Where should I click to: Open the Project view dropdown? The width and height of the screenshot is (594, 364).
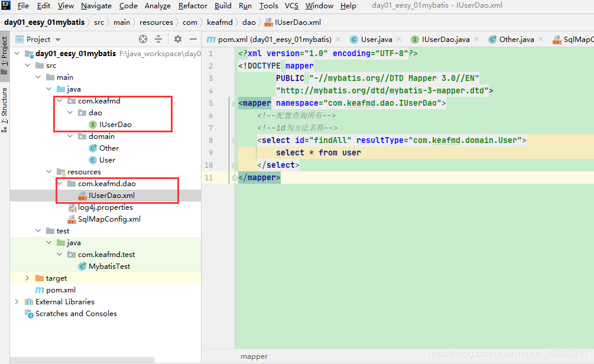58,40
